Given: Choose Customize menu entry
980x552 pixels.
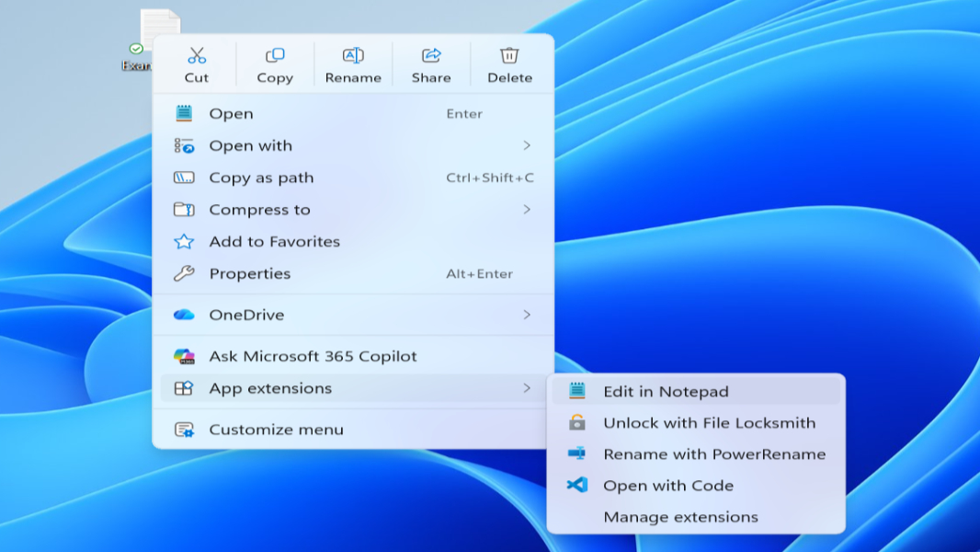Looking at the screenshot, I should pyautogui.click(x=353, y=430).
